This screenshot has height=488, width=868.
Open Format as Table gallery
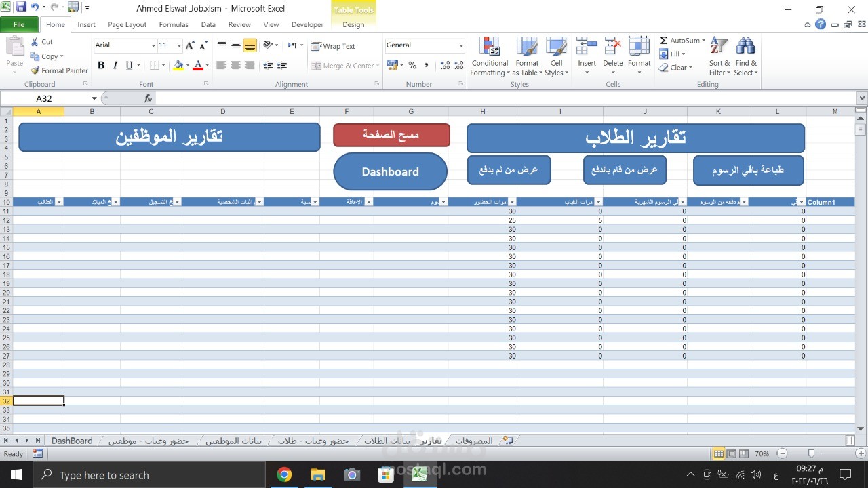coord(527,56)
